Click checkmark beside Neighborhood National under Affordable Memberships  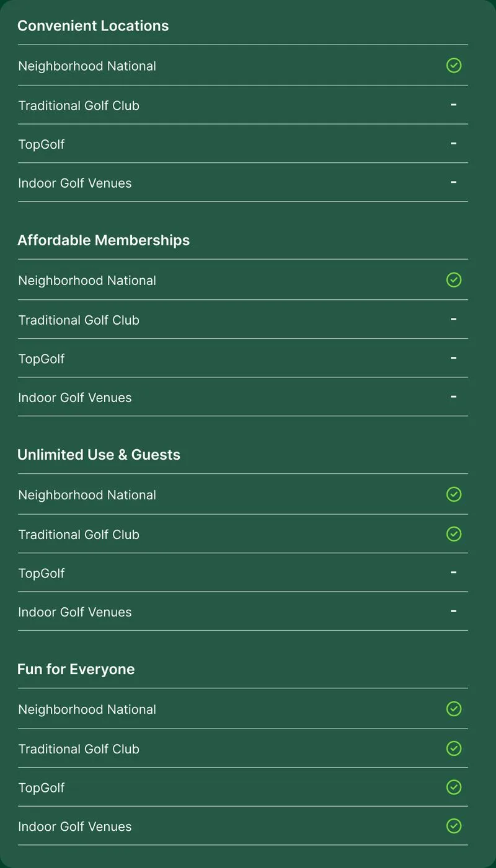454,279
